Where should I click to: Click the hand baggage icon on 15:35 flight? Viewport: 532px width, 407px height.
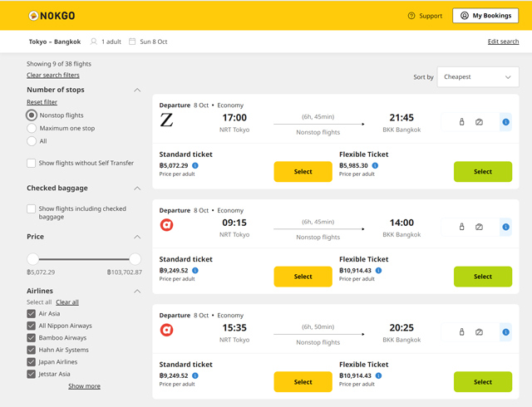click(462, 332)
